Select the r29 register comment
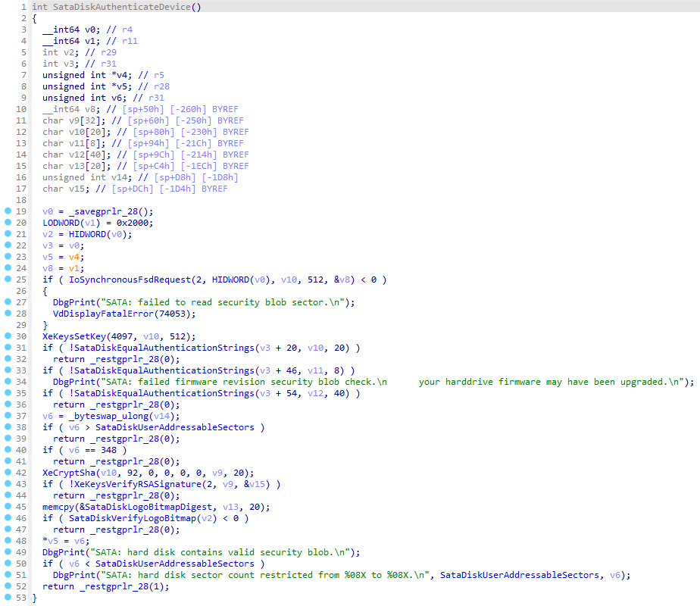The image size is (700, 606). tap(108, 52)
